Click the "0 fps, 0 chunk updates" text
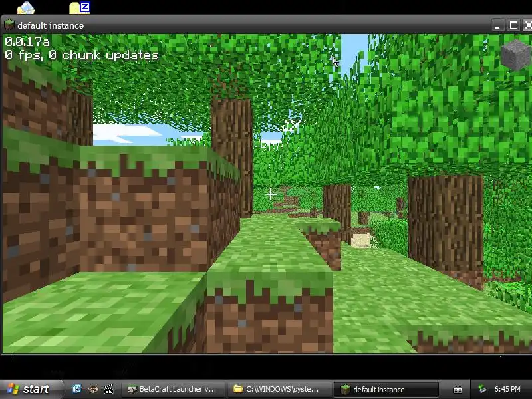Viewport: 532px width, 399px height. point(82,55)
